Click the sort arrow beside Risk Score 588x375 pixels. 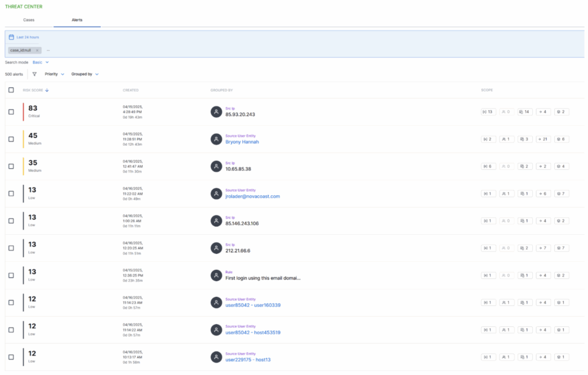point(47,90)
